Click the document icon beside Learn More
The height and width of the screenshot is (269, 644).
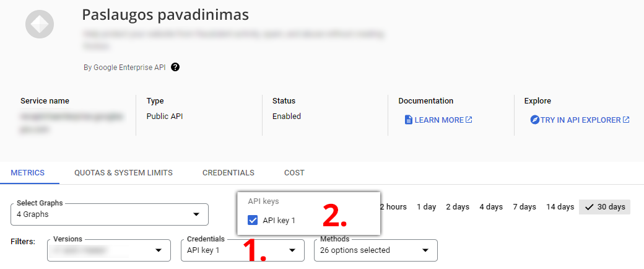[409, 120]
